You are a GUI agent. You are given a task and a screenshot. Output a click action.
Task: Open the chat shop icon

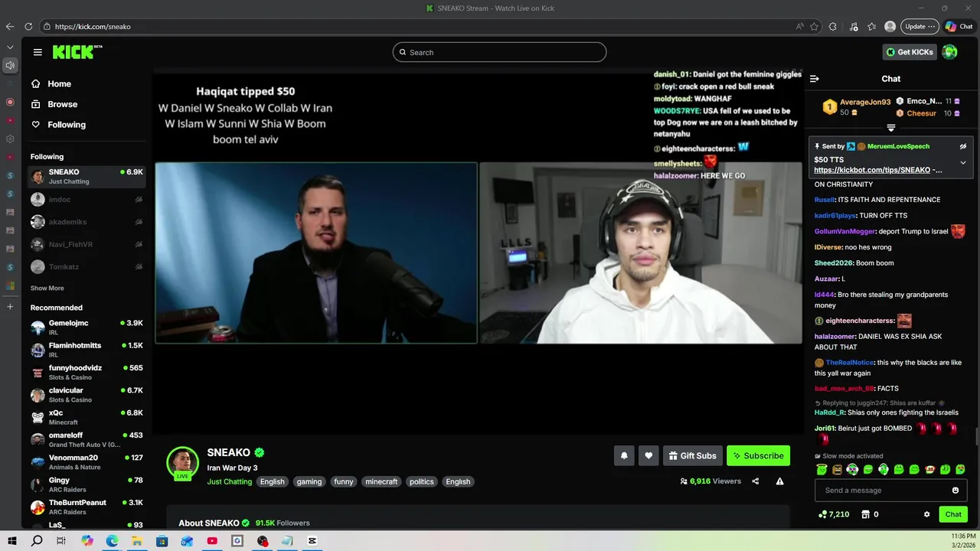click(x=866, y=514)
